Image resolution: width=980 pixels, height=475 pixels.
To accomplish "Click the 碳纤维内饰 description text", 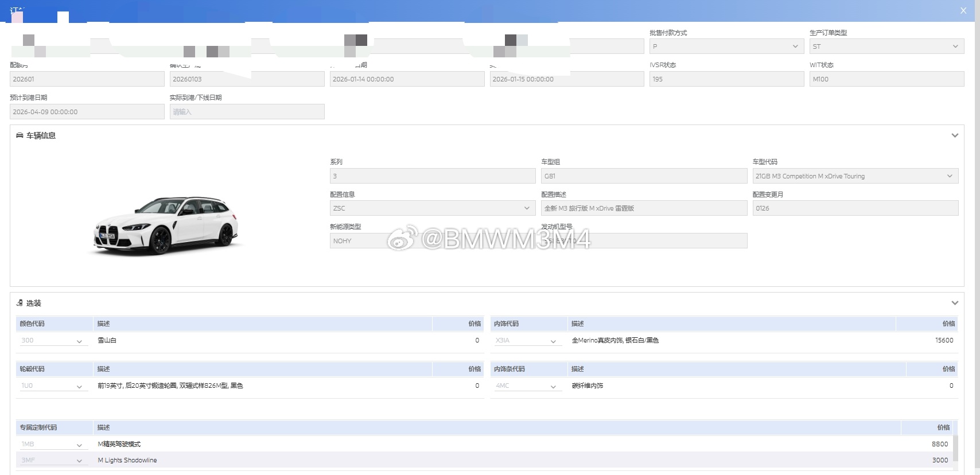I will coord(588,386).
